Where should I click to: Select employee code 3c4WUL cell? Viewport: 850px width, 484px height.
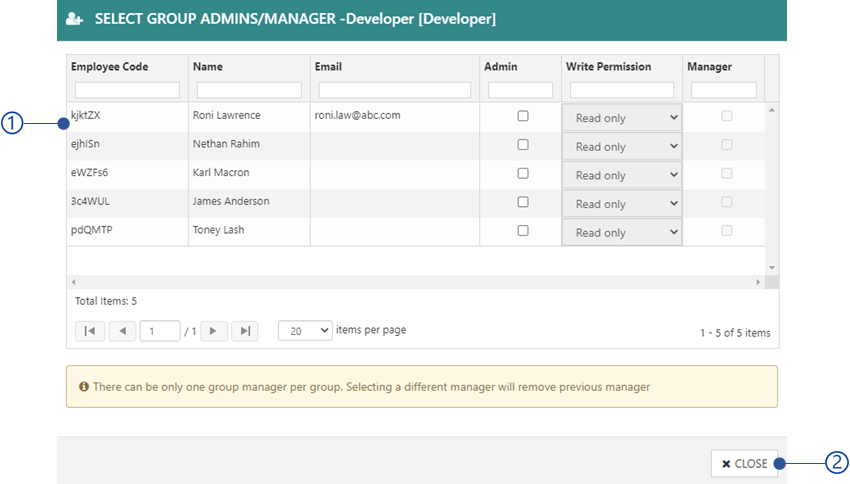(127, 202)
